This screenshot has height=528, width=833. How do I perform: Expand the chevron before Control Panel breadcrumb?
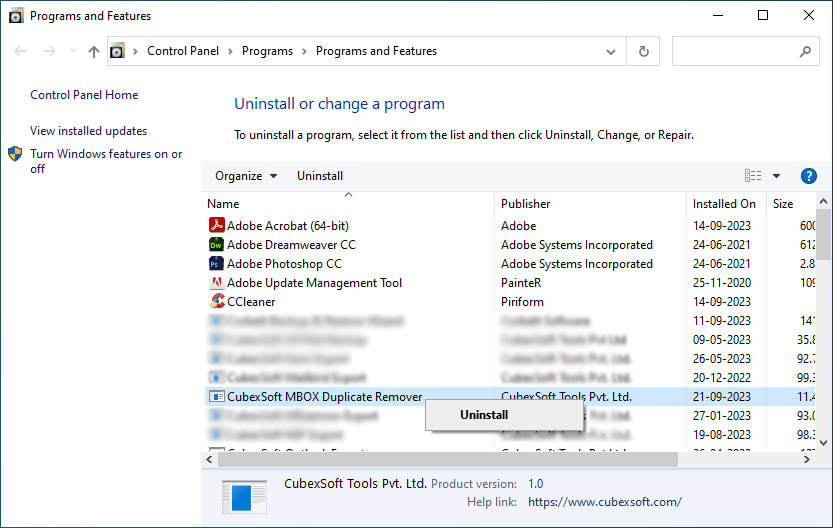[x=135, y=51]
